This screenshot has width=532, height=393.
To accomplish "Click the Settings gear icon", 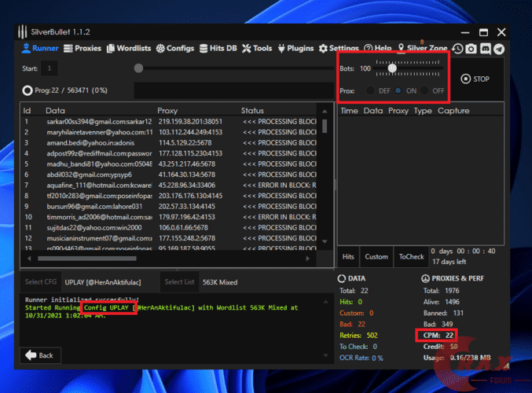I will pos(323,49).
